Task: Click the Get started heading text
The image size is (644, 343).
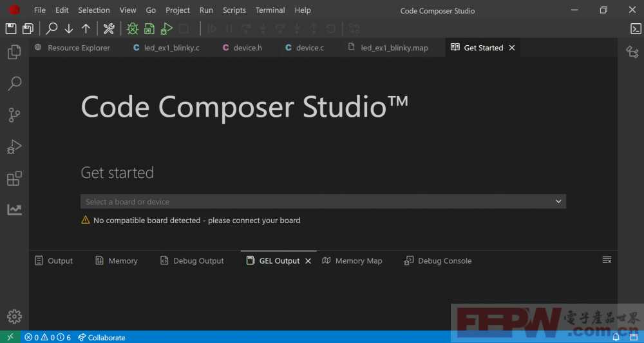Action: [x=117, y=172]
